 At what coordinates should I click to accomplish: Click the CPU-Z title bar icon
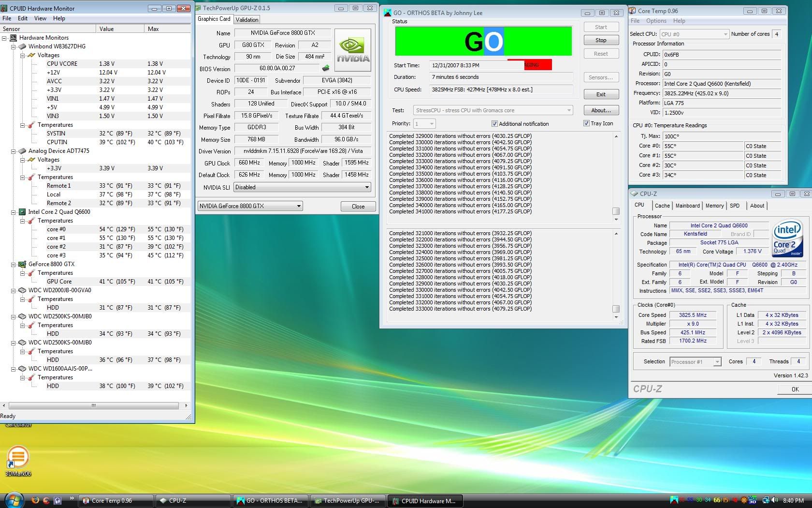pyautogui.click(x=634, y=194)
